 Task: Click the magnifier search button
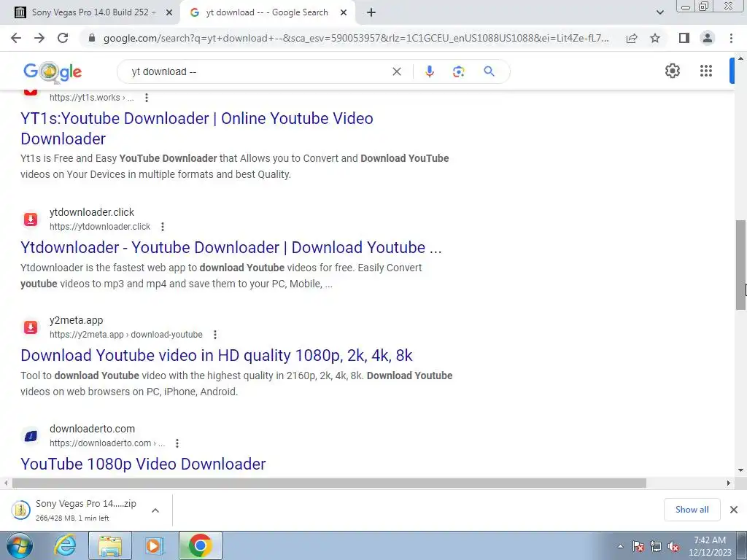(489, 71)
